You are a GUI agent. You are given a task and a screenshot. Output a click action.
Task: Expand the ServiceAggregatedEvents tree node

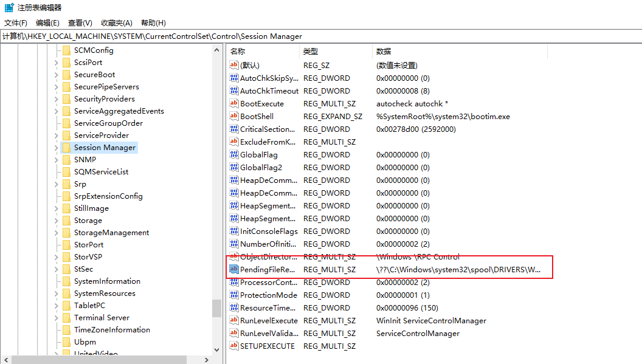[57, 111]
